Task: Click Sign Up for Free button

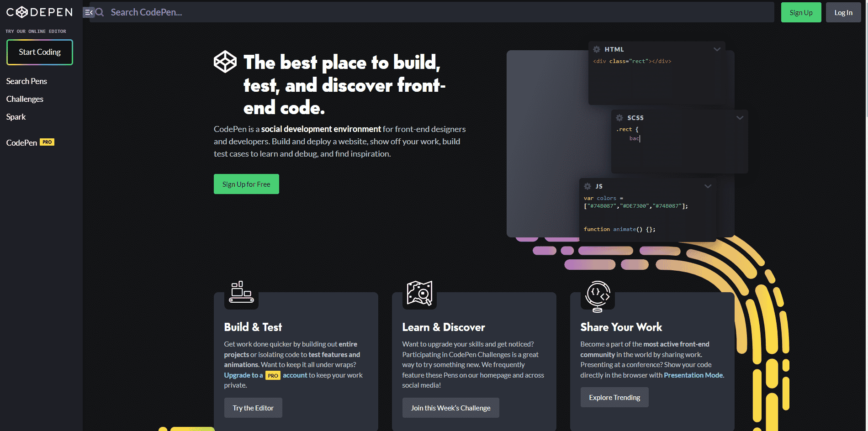Action: click(x=246, y=184)
